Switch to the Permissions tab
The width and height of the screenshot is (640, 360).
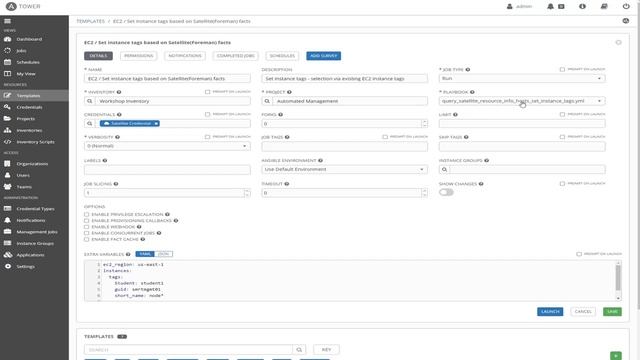point(139,56)
